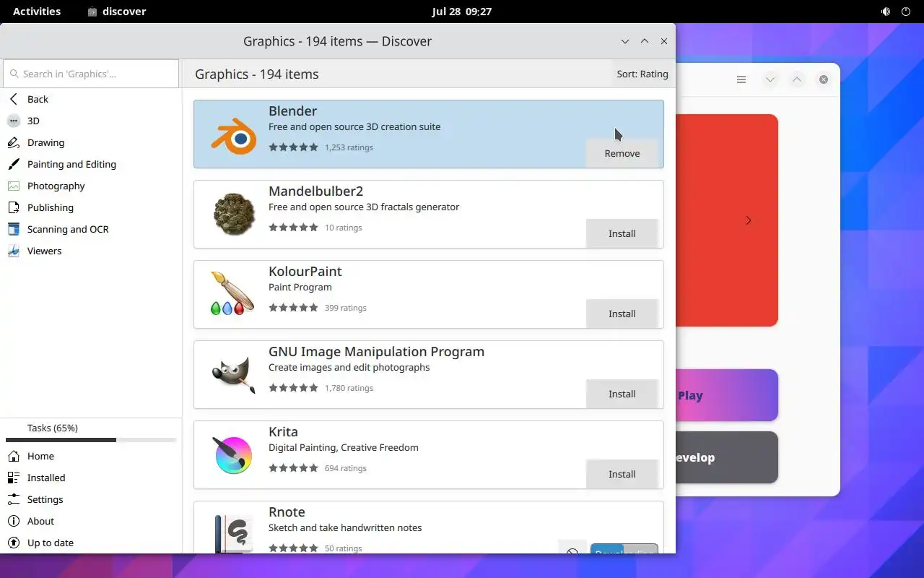Viewport: 924px width, 578px height.
Task: Select the Viewers category
Action: (x=91, y=251)
